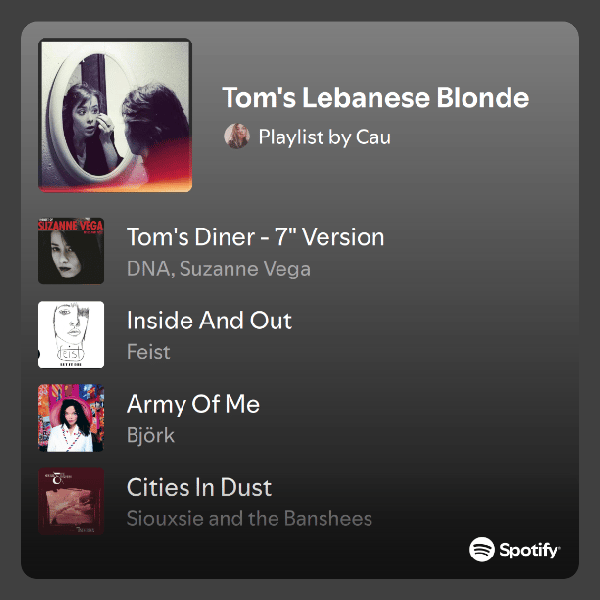Click the red SUZANNE VEGA text on the cover
Screen dimensions: 600x600
[x=71, y=226]
